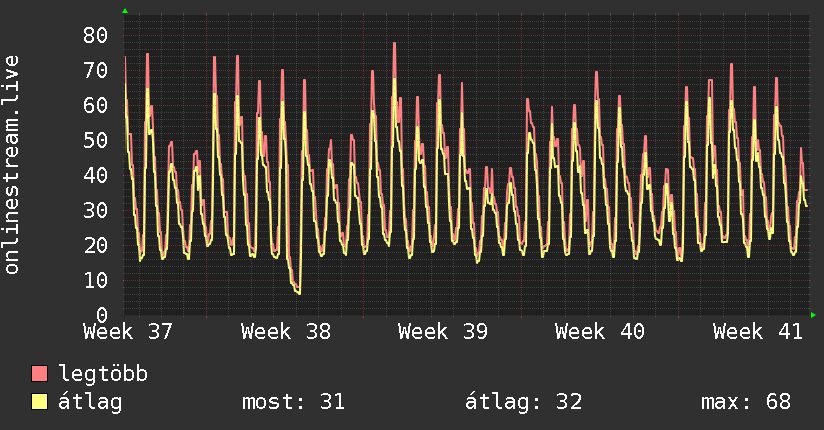Click the 80 y-axis tick label
The image size is (824, 430).
(96, 36)
